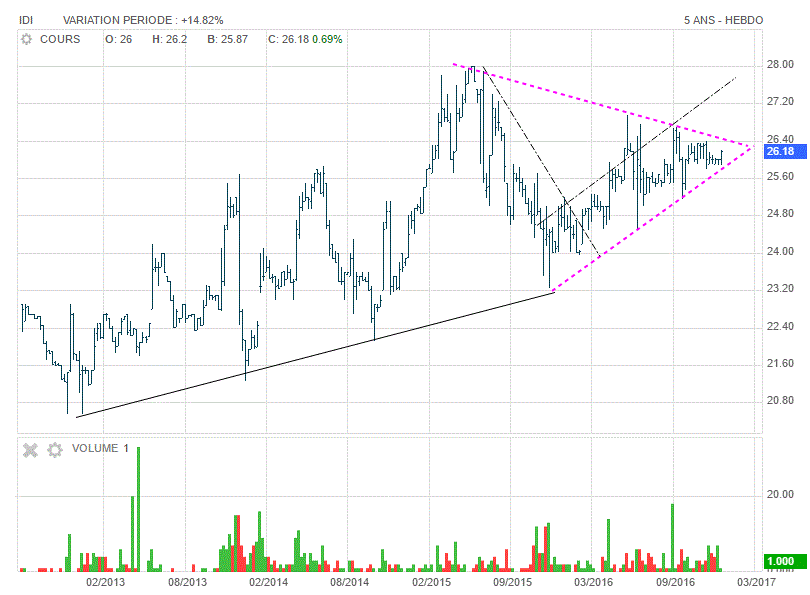Image resolution: width=810 pixels, height=595 pixels.
Task: Click the 09/2015 date axis label
Action: click(x=512, y=582)
